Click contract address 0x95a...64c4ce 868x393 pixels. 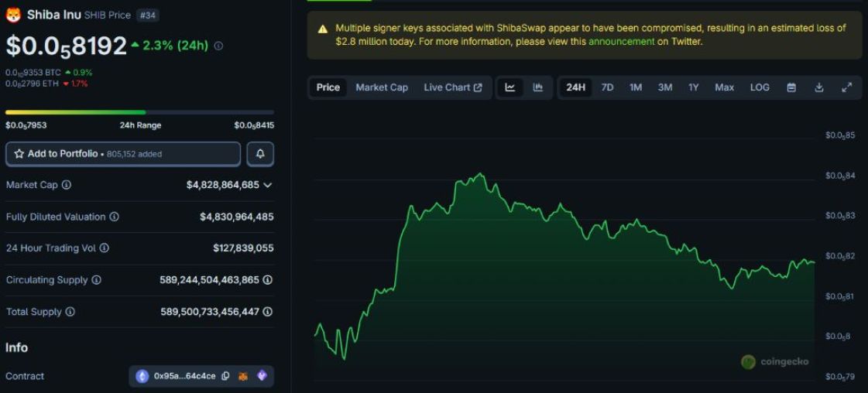pos(185,376)
